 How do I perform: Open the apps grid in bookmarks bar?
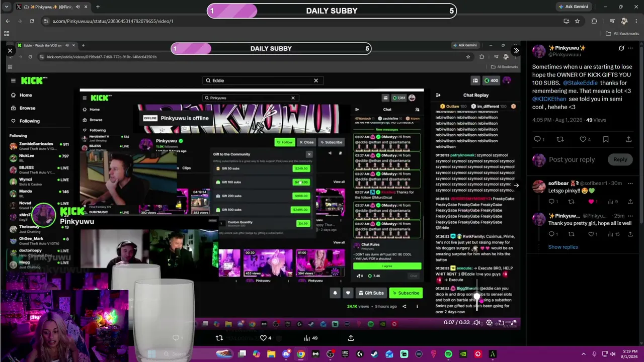click(x=7, y=34)
